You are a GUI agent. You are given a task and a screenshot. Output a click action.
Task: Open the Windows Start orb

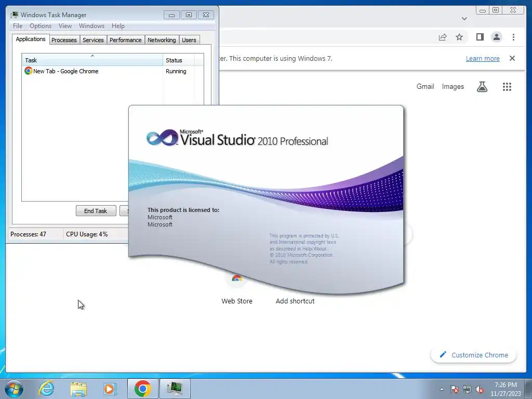pos(14,389)
